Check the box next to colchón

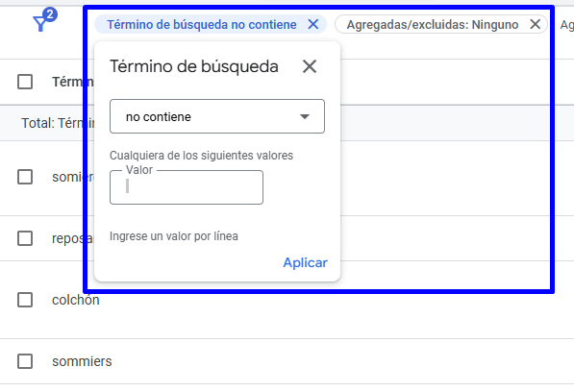(25, 300)
